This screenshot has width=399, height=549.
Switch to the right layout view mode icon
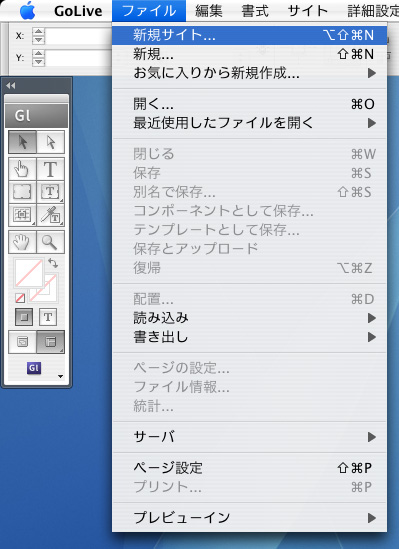pyautogui.click(x=50, y=342)
